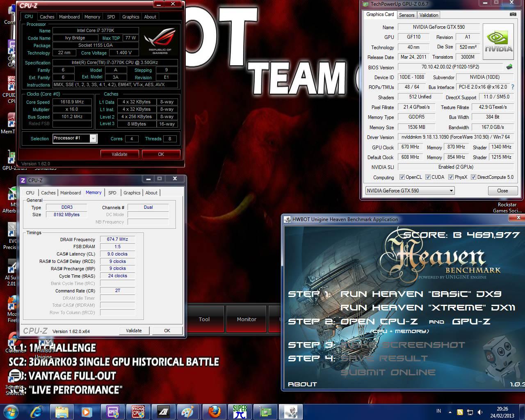
Task: Click Validate in top ROG CPU-Z
Action: pos(119,154)
